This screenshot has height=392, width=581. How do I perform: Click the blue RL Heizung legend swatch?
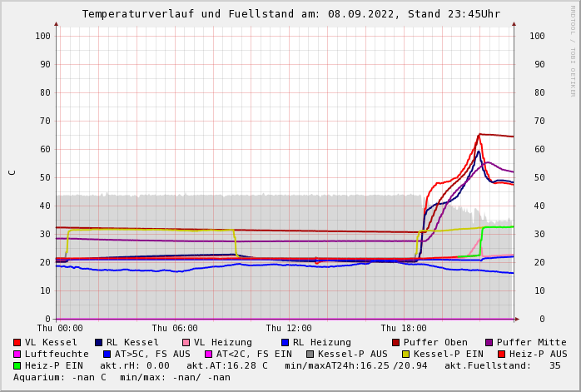click(x=285, y=342)
